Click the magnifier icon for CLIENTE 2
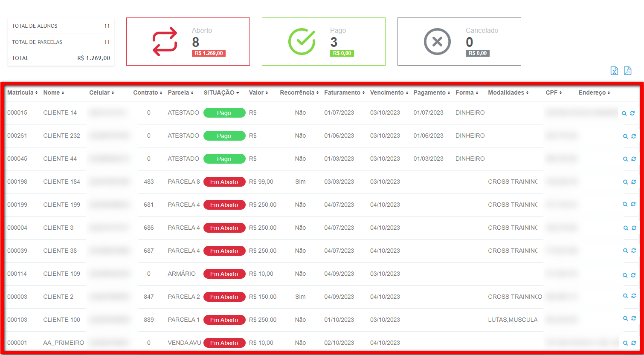The width and height of the screenshot is (644, 355). [625, 296]
